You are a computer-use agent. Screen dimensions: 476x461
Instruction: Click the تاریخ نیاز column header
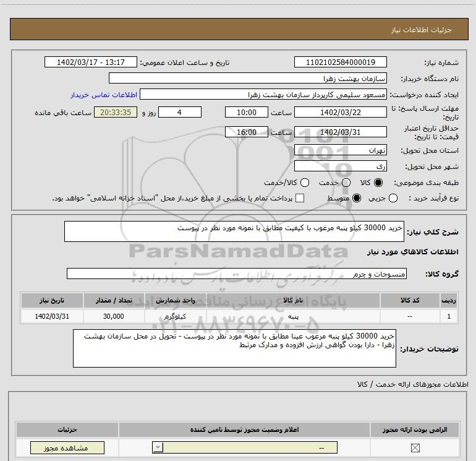point(52,300)
